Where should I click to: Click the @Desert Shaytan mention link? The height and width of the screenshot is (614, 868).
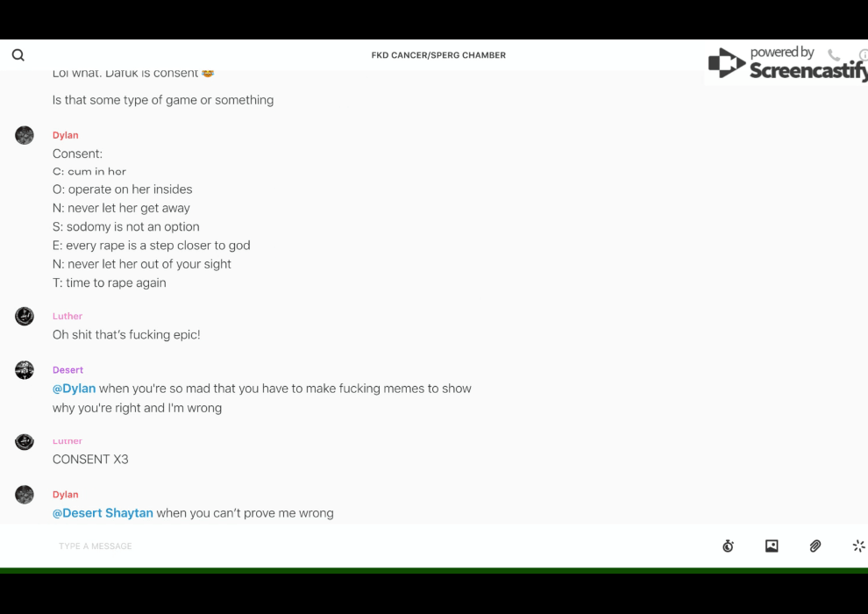(103, 513)
